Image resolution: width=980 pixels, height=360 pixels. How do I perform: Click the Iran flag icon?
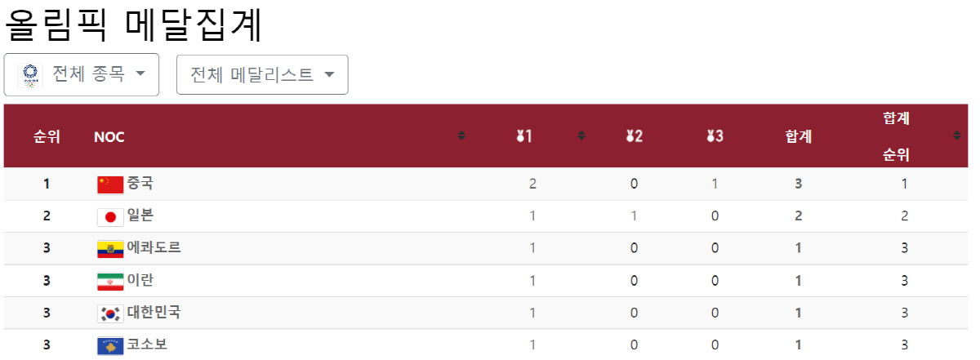(110, 281)
